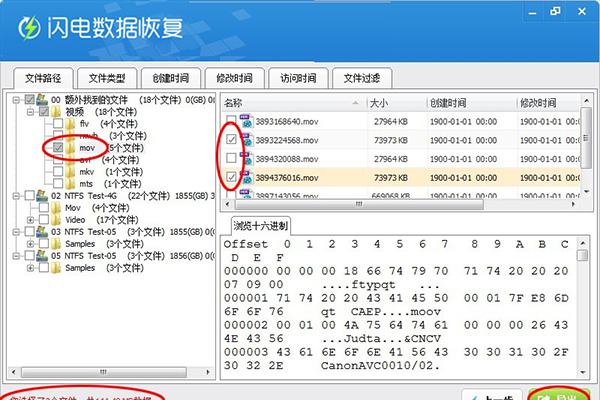The image size is (600, 400).
Task: Click the drive icon for 02 NTFS Test-4G
Action: tap(42, 196)
